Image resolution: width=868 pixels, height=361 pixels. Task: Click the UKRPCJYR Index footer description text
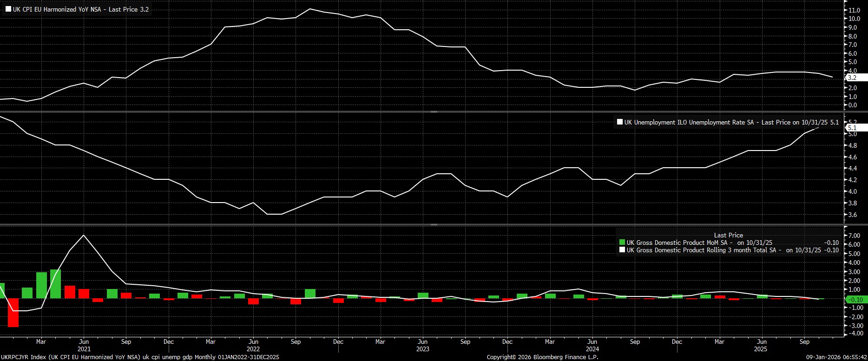[139, 357]
